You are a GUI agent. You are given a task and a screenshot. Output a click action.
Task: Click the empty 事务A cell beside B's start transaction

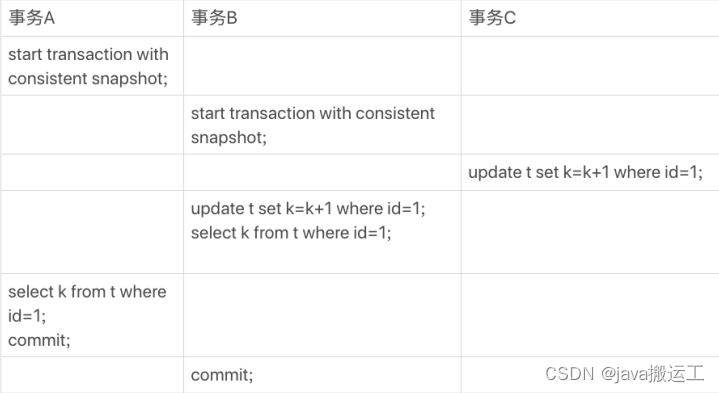pyautogui.click(x=92, y=125)
